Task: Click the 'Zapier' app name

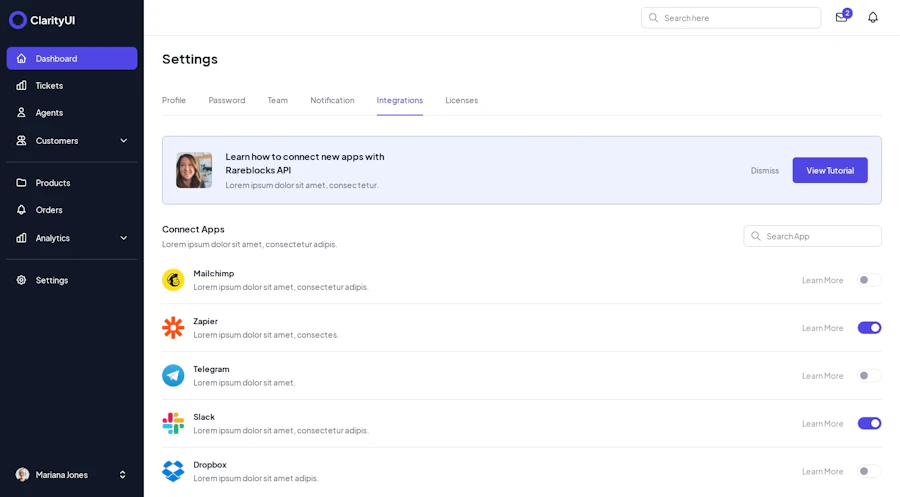Action: 205,321
